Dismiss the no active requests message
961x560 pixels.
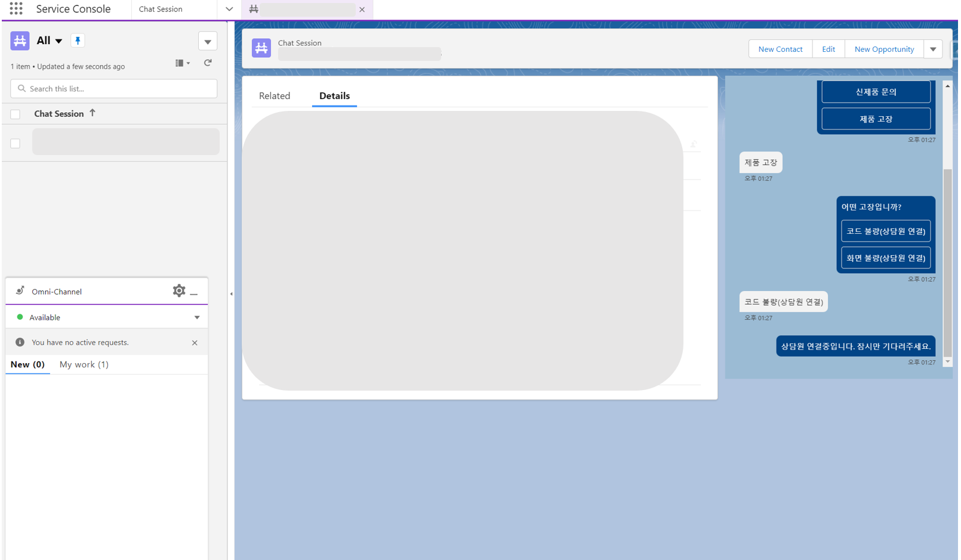click(x=195, y=343)
